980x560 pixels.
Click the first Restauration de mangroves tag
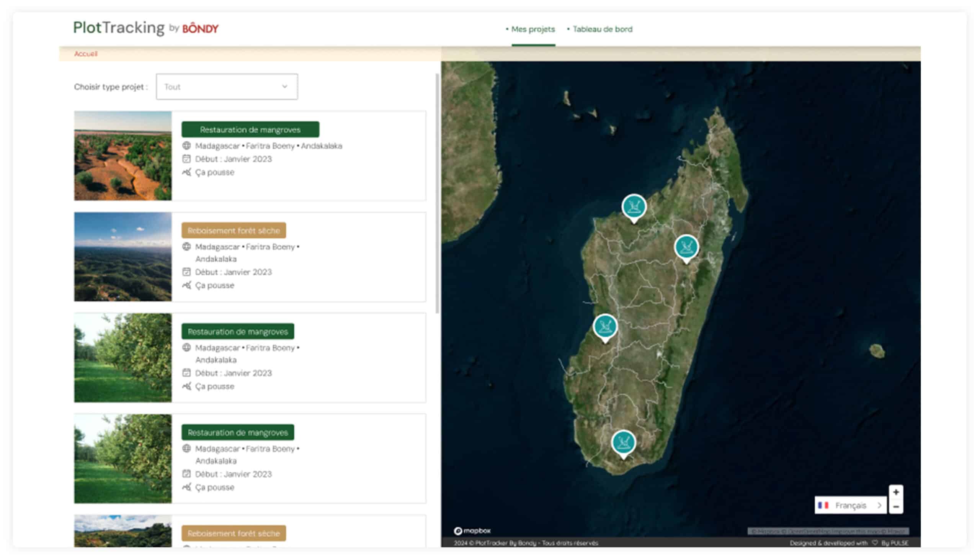click(x=250, y=129)
